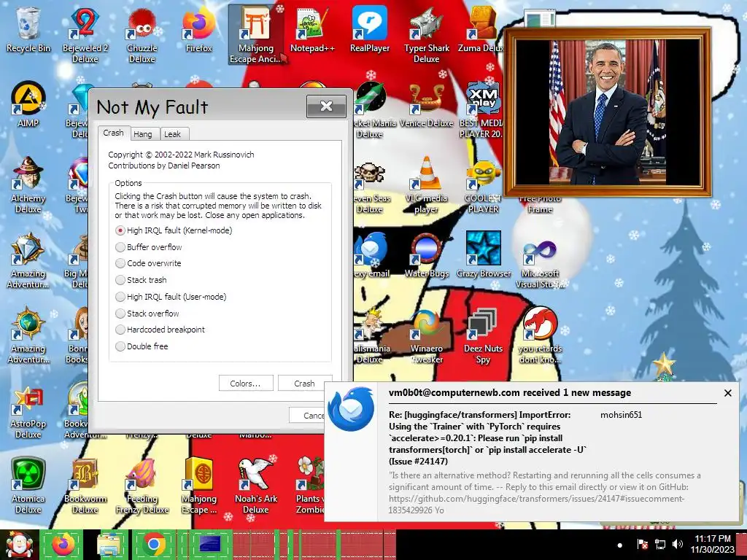Launch Bookworm Deluxe shortcut
This screenshot has width=747, height=560.
85,486
